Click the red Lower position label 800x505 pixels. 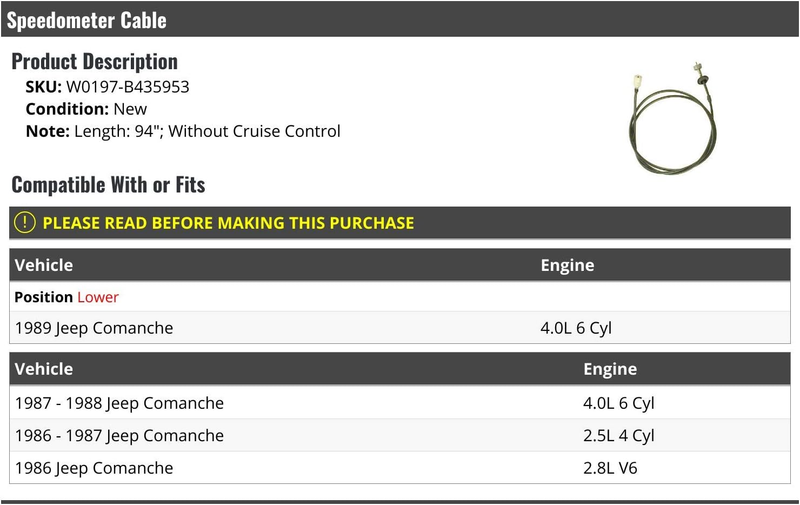pyautogui.click(x=98, y=297)
